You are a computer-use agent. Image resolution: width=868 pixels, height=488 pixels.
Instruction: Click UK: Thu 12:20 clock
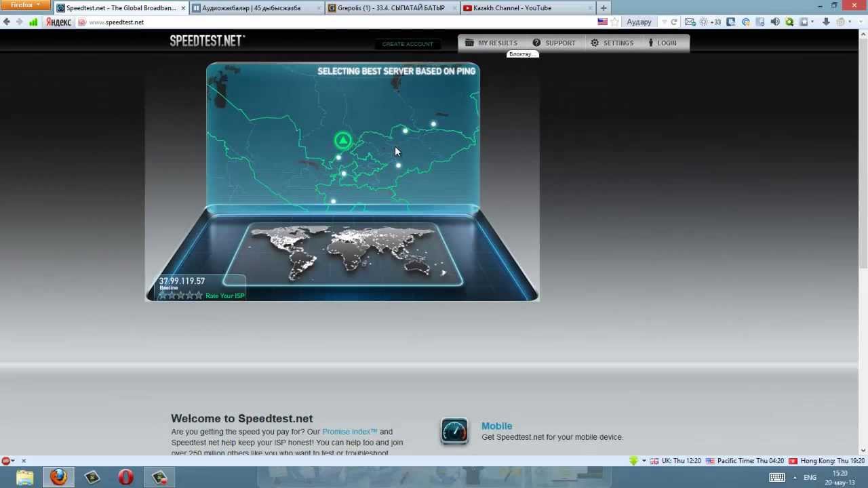tap(675, 461)
